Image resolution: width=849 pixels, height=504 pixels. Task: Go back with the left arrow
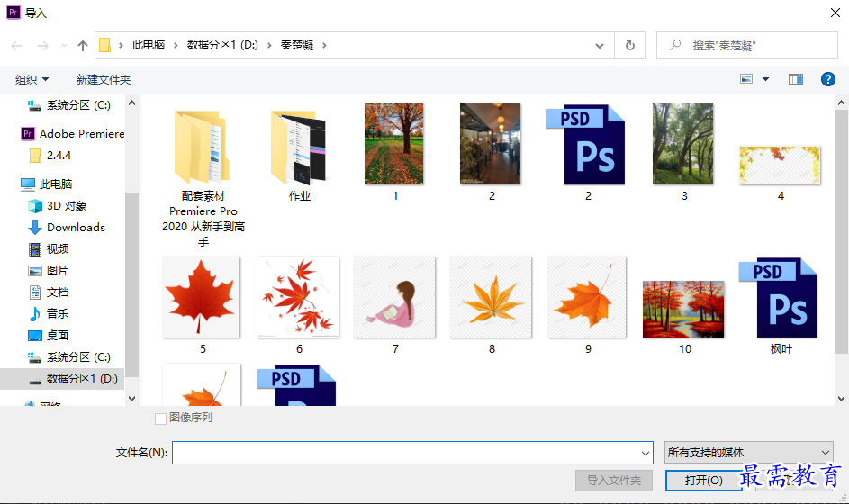point(17,46)
